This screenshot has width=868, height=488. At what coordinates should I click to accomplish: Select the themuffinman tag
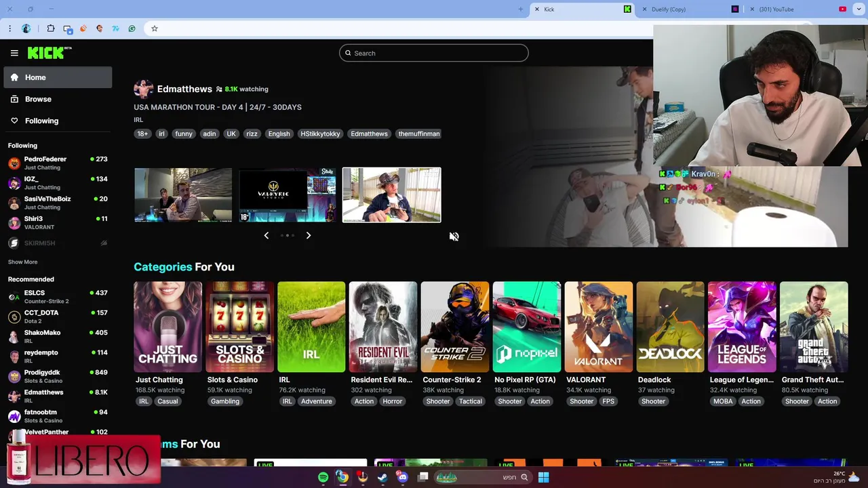(419, 134)
